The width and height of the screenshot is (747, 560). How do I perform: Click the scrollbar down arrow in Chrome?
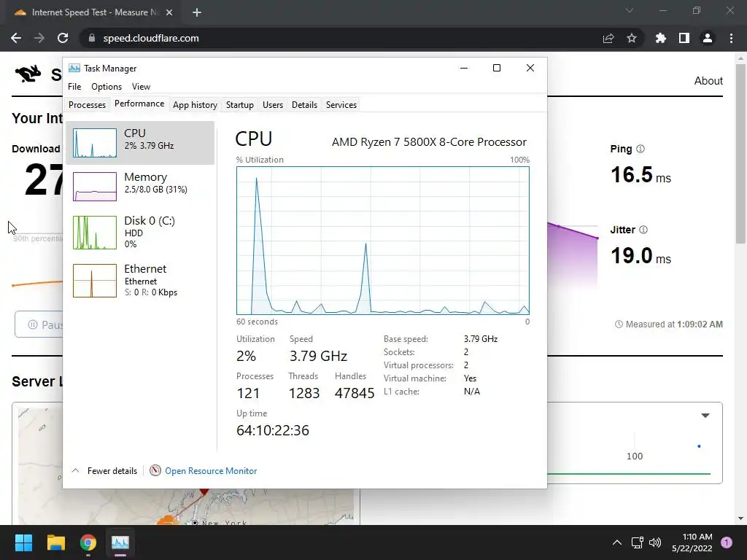[x=740, y=518]
